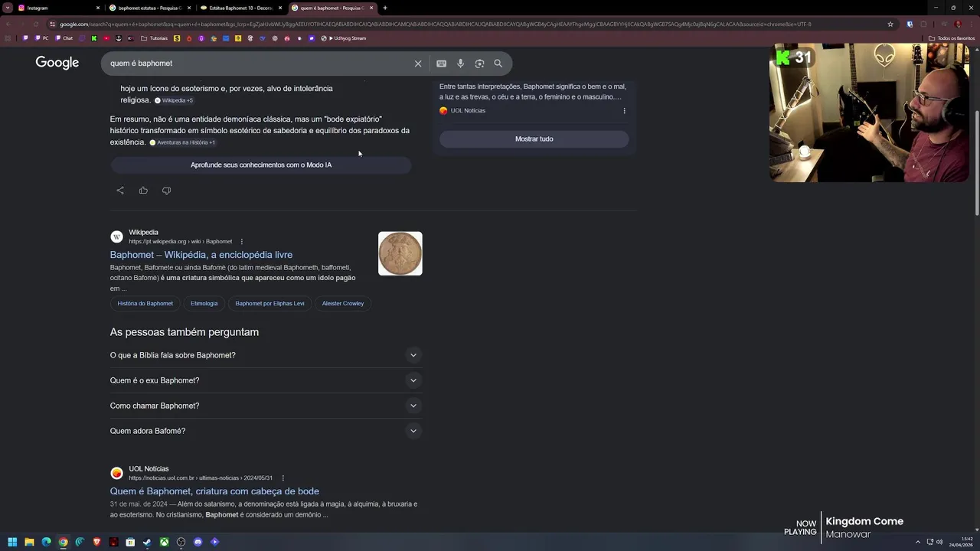Open more options for Wikipedia result
The height and width of the screenshot is (551, 980).
[242, 242]
